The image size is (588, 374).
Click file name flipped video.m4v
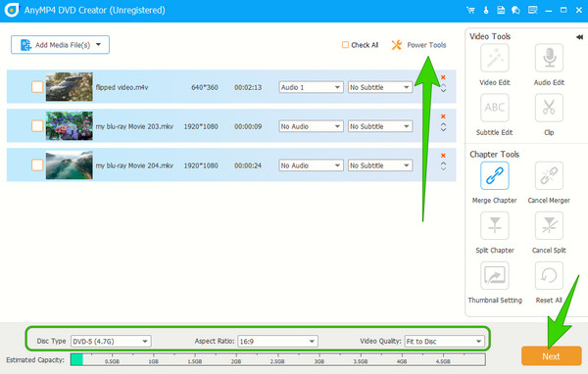(x=122, y=87)
